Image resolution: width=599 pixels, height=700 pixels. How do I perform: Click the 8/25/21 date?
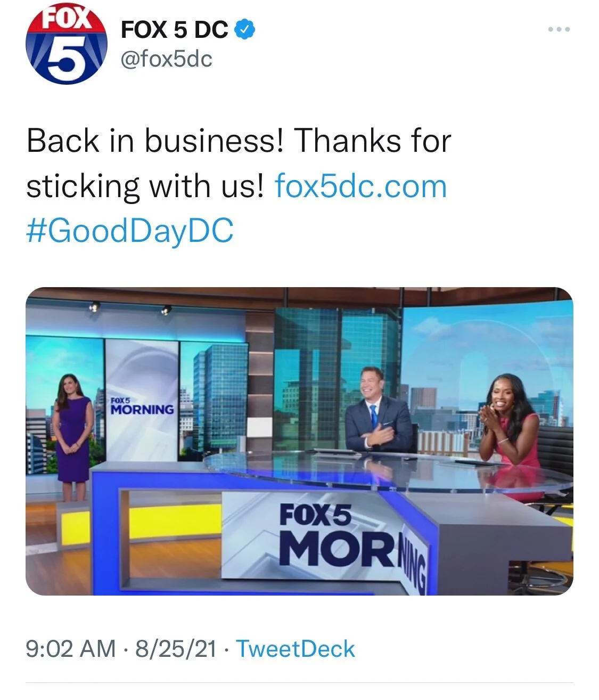[176, 649]
